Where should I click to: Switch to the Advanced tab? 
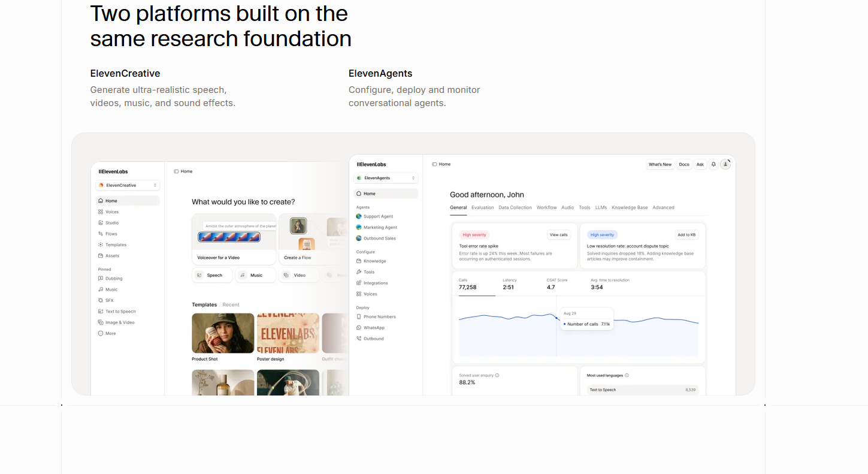pos(663,208)
